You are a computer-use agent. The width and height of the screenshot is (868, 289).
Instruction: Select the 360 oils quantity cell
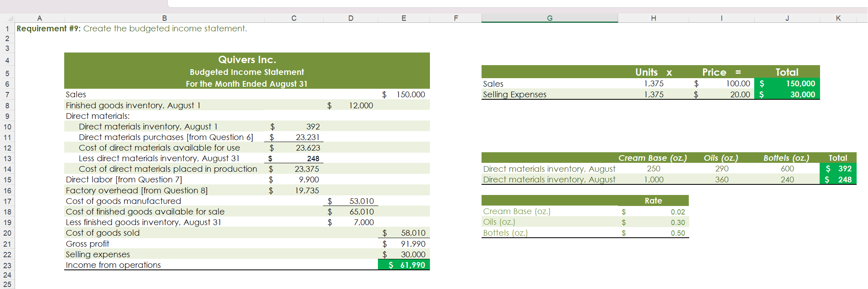click(721, 180)
